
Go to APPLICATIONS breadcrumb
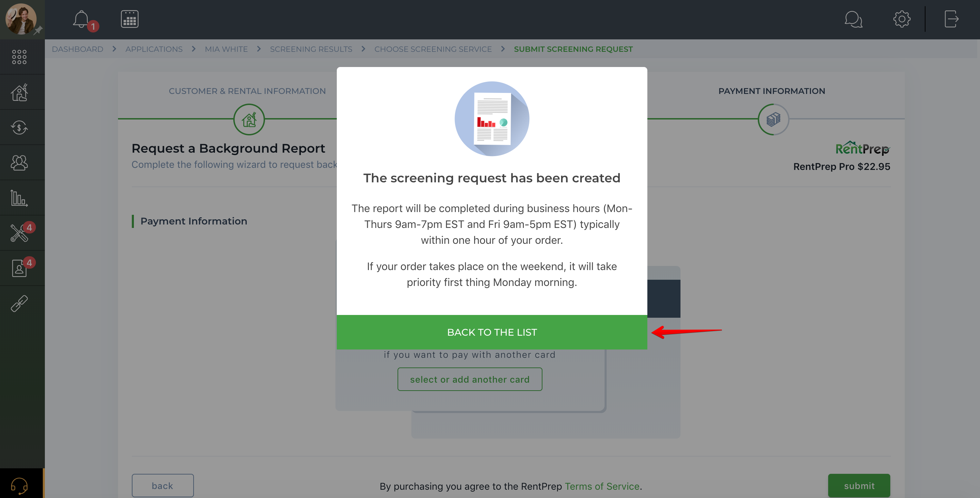154,49
